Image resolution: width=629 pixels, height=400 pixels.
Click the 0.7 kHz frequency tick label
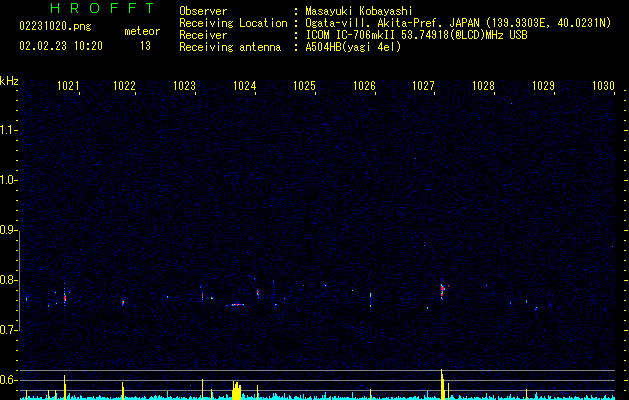point(8,330)
